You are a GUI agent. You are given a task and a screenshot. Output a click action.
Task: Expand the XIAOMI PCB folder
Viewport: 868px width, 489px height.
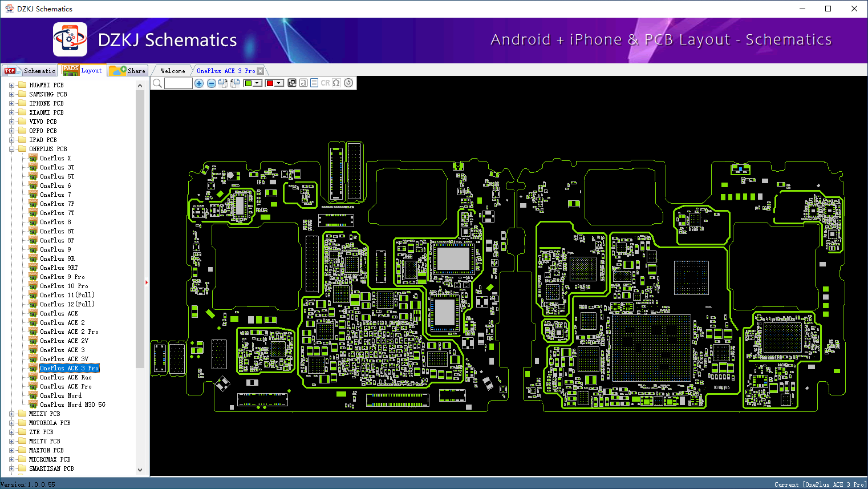click(x=11, y=112)
